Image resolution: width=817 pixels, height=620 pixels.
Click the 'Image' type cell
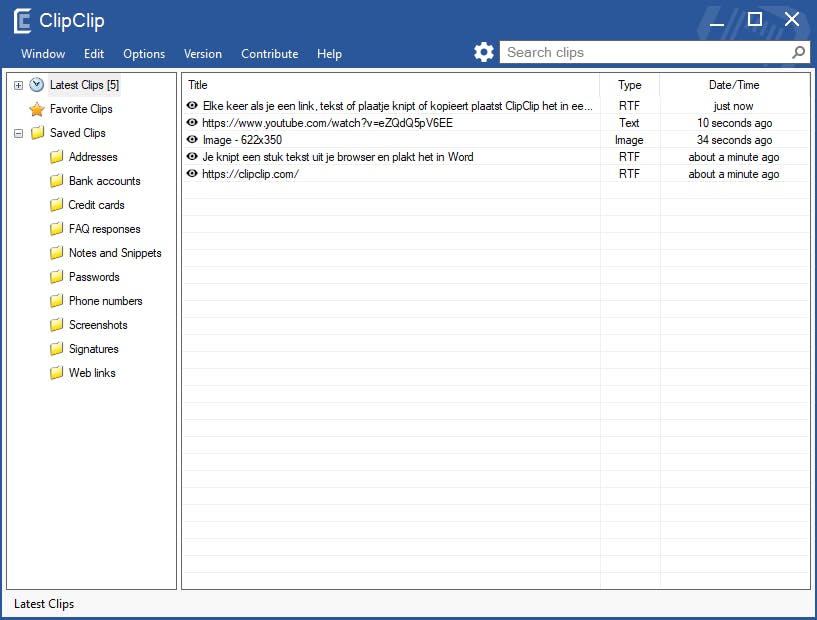pos(629,140)
